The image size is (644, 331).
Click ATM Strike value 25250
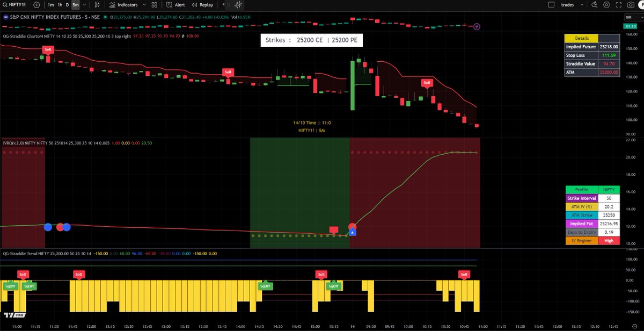click(609, 215)
